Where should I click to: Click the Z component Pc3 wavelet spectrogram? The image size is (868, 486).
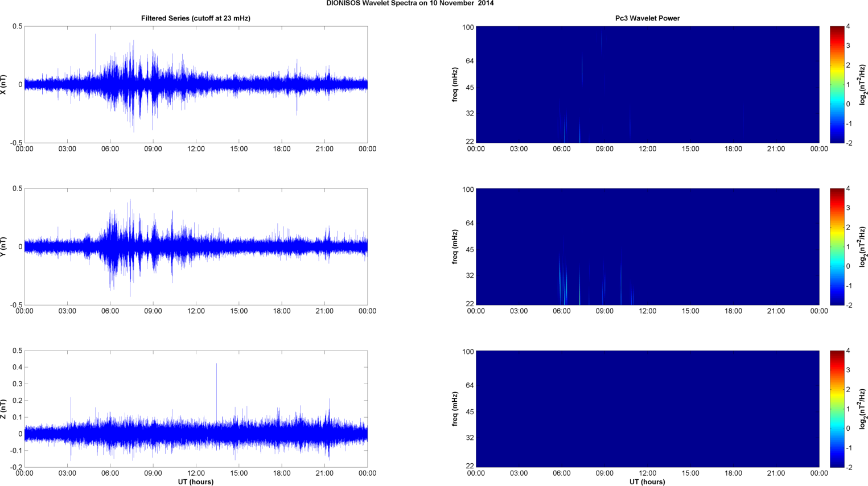click(647, 409)
